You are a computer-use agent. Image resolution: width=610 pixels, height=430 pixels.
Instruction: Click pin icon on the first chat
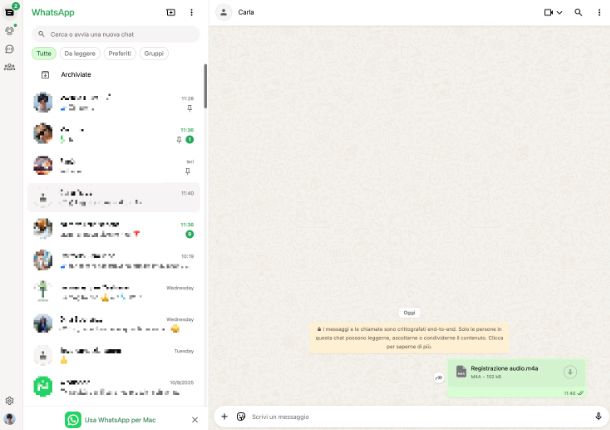[x=189, y=108]
